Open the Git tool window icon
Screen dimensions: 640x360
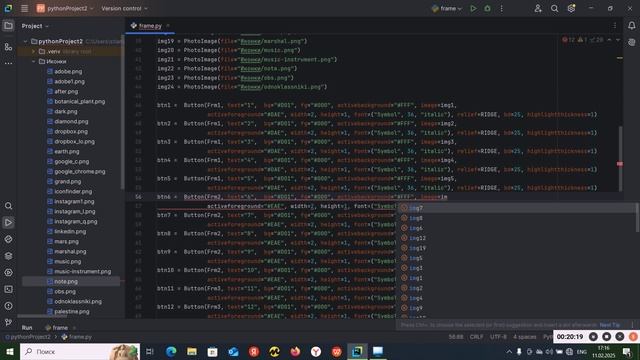8,322
